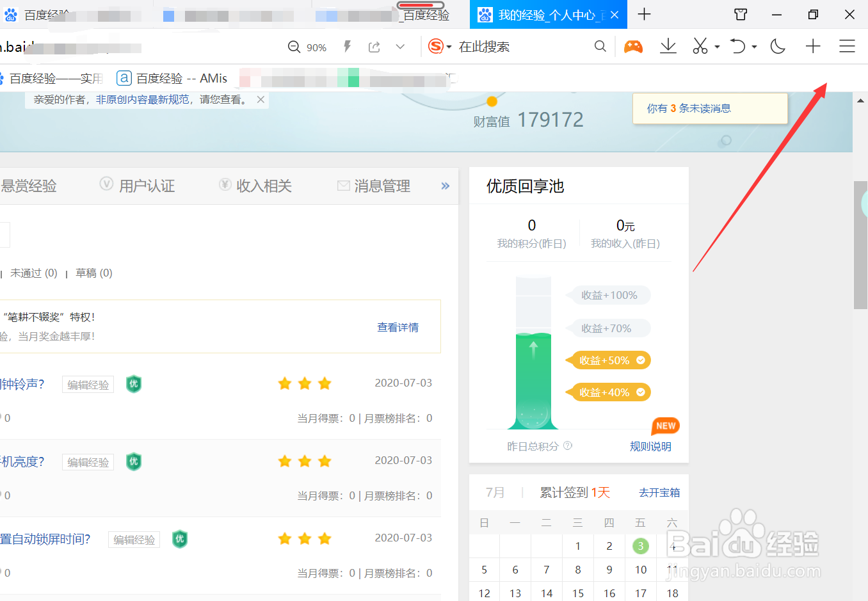Open the game center gamepad icon
Image resolution: width=868 pixels, height=601 pixels.
(633, 46)
